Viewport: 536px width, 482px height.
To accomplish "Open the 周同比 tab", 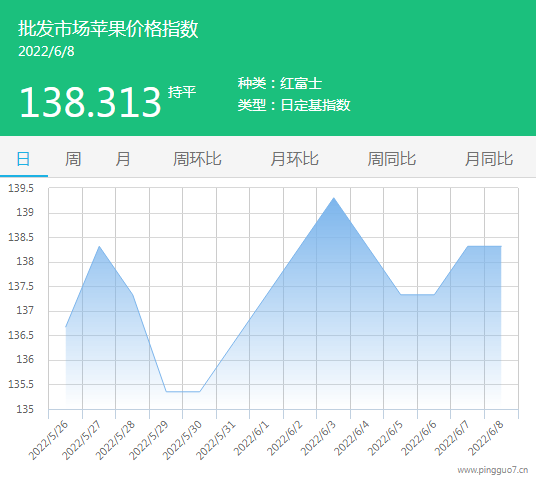I will coord(391,159).
